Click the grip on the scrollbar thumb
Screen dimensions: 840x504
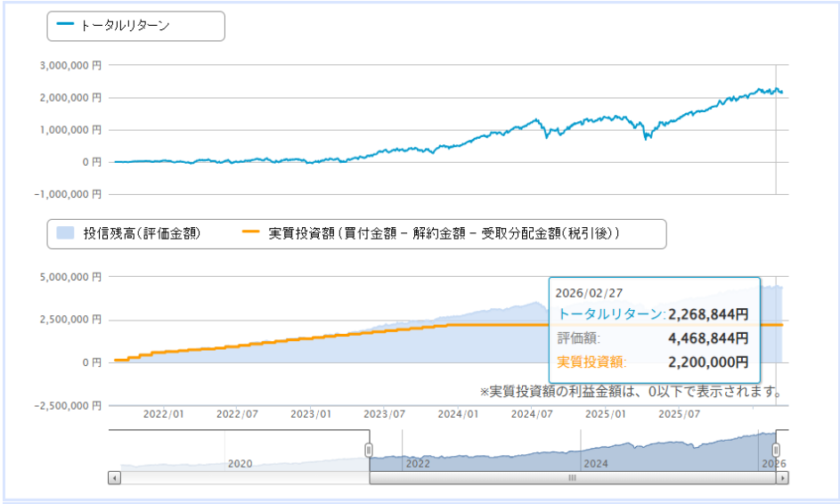click(572, 478)
